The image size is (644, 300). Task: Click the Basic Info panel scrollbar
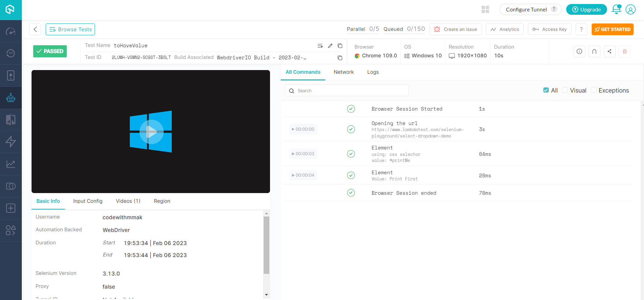point(266,245)
